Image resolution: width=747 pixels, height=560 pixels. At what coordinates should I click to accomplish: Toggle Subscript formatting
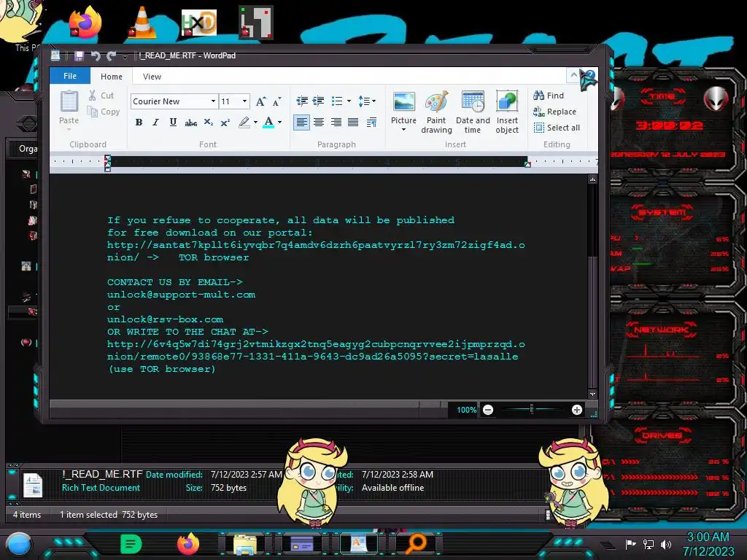click(208, 122)
